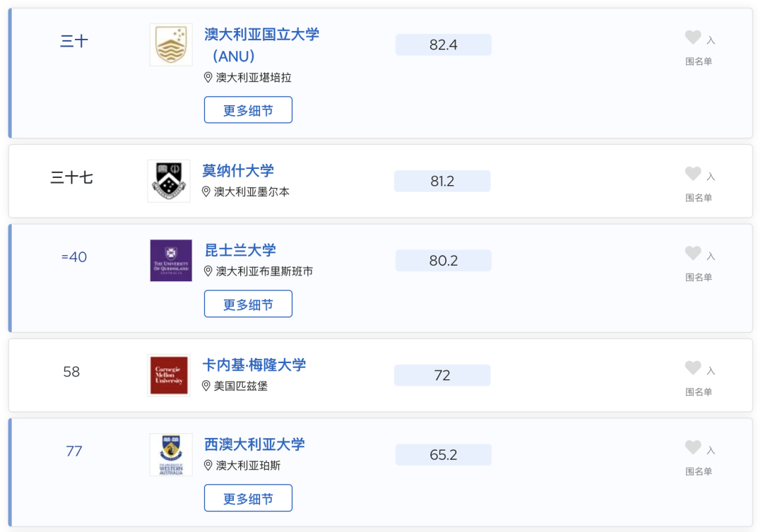Click the location pin beside 美国匹兹堡
Screen dimensions: 763x532
(x=206, y=386)
